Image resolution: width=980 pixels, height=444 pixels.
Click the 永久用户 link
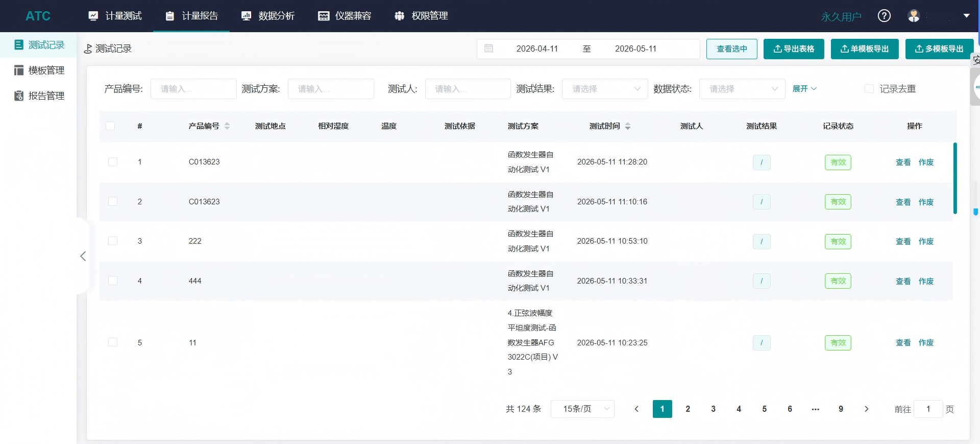tap(841, 16)
